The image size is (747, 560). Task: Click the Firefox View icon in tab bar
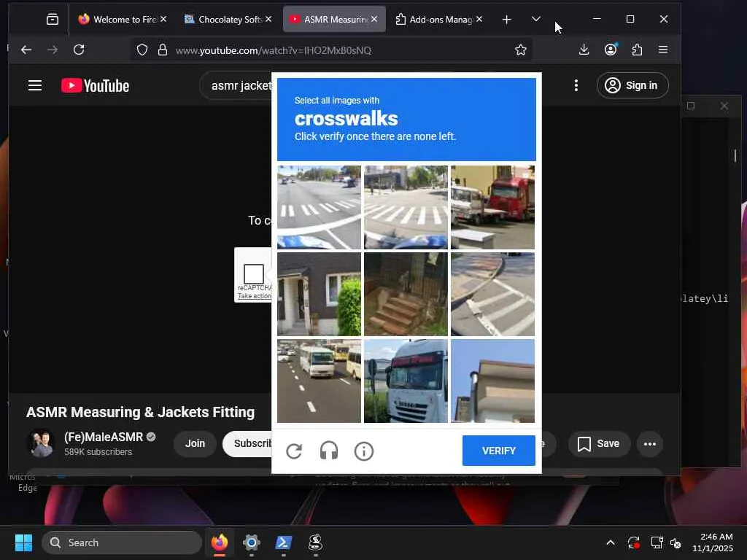click(x=53, y=19)
